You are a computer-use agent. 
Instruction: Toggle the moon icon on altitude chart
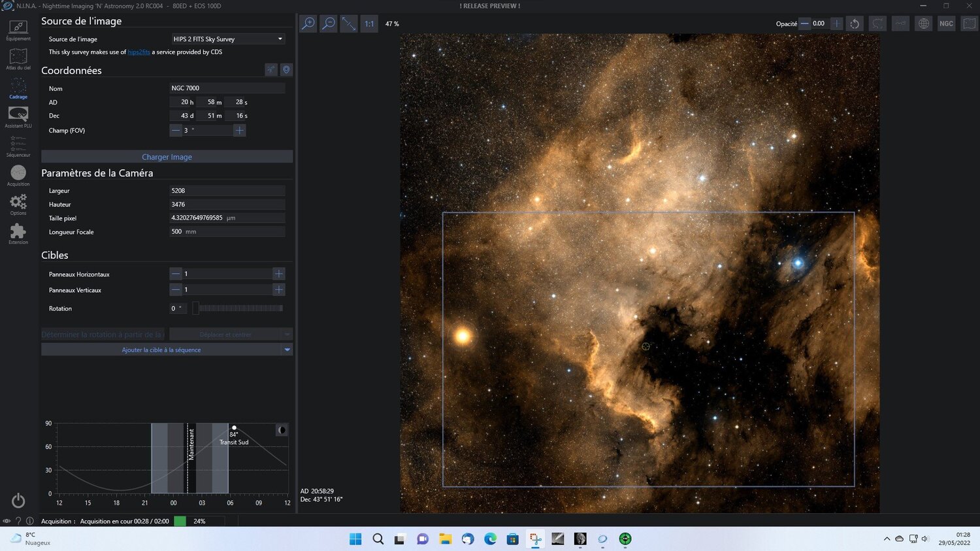click(281, 429)
